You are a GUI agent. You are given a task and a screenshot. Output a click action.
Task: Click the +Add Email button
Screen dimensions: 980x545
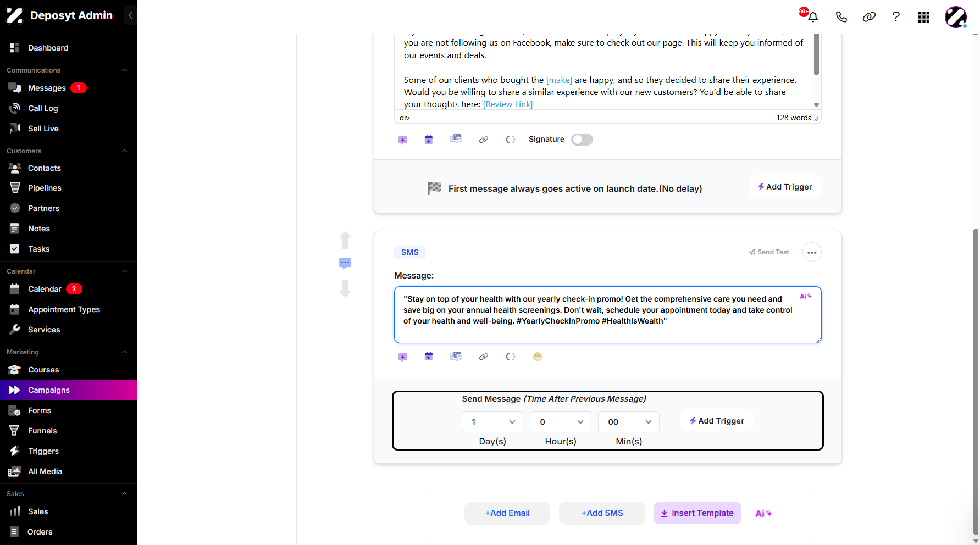(507, 513)
